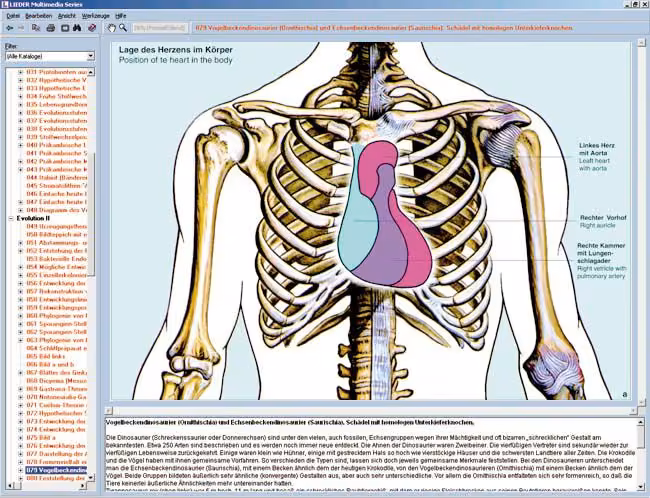Image resolution: width=650 pixels, height=498 pixels.
Task: Click the 'Lage des Herzens im Körper' heading
Action: [176, 50]
